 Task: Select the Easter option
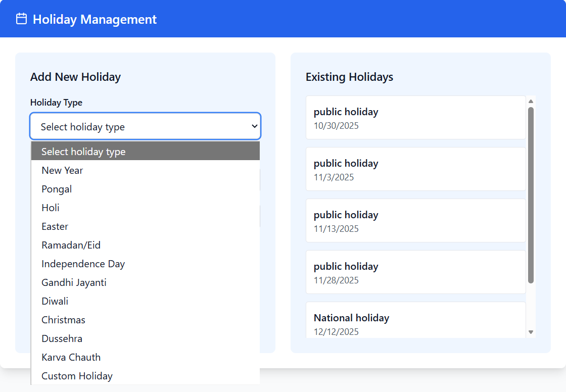tap(145, 226)
